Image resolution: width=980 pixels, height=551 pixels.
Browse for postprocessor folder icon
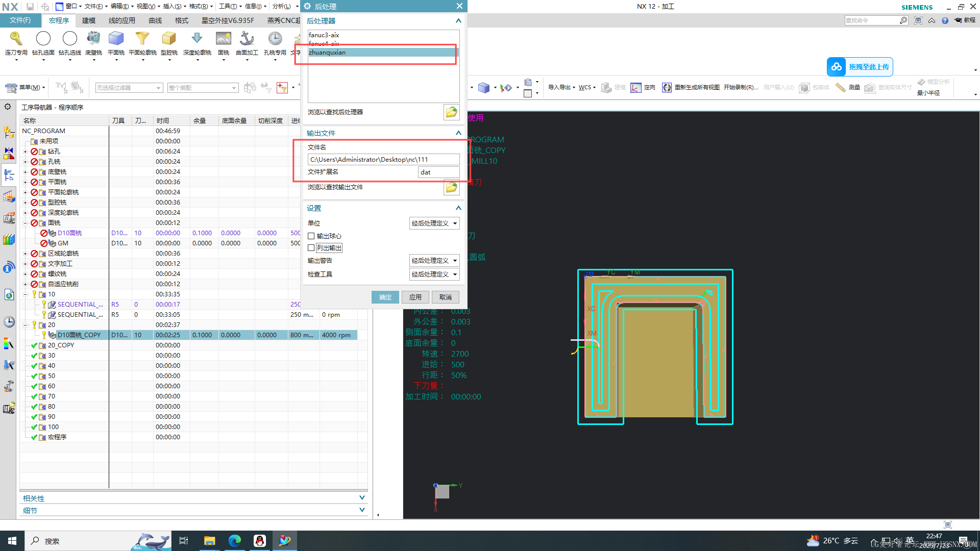pos(451,112)
